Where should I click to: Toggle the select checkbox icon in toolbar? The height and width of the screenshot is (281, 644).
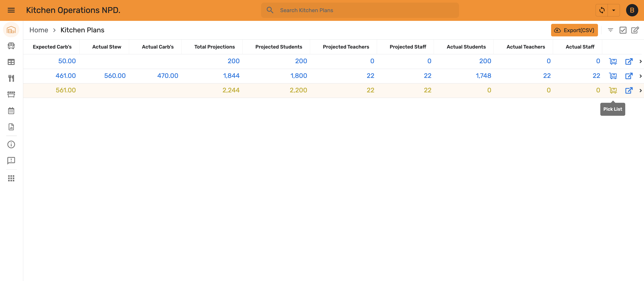pos(623,30)
